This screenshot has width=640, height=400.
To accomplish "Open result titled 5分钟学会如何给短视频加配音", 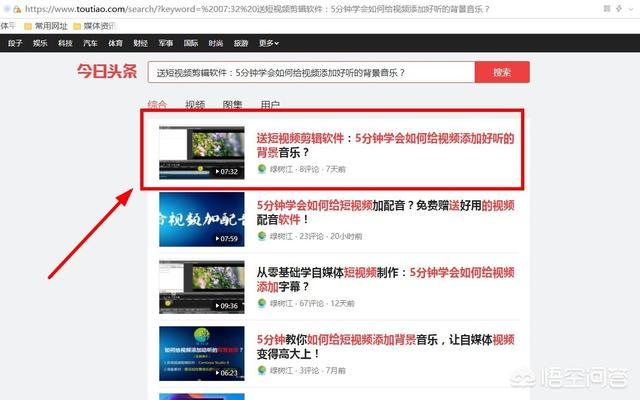I will (385, 212).
